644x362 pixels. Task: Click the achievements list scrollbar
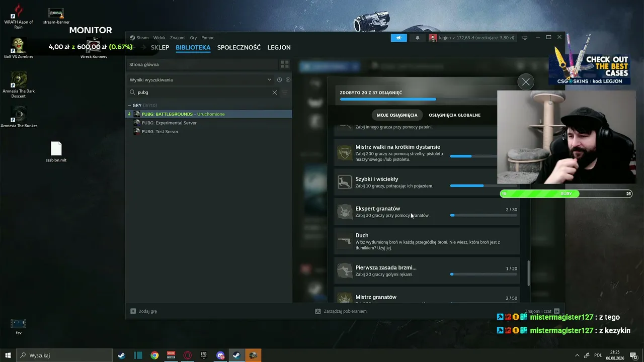pos(528,273)
